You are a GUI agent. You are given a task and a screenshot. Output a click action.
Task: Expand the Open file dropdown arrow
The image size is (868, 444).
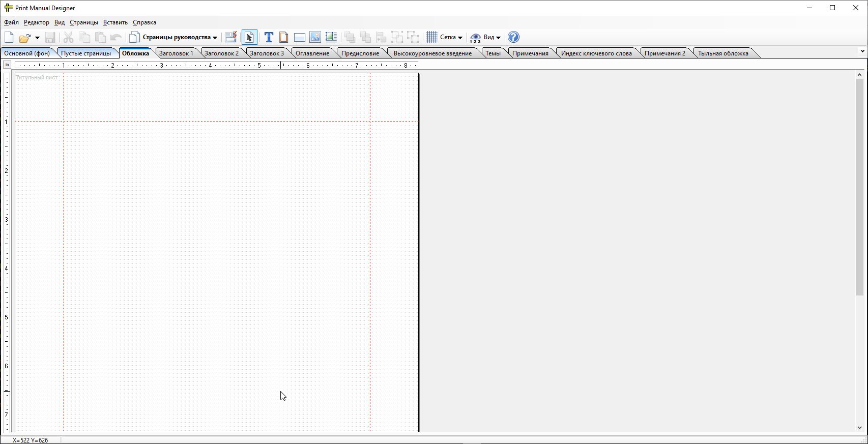pyautogui.click(x=37, y=38)
